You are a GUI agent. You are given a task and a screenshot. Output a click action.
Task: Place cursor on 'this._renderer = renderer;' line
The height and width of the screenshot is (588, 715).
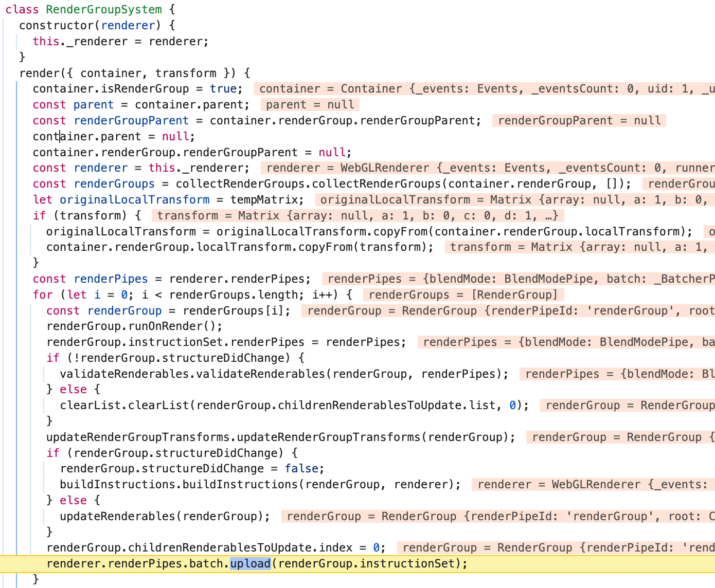[121, 41]
